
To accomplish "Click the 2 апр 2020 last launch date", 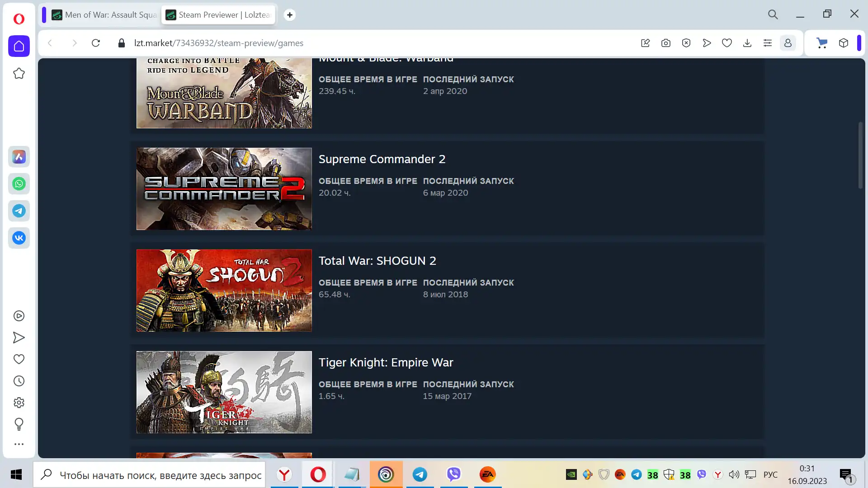I will (445, 91).
